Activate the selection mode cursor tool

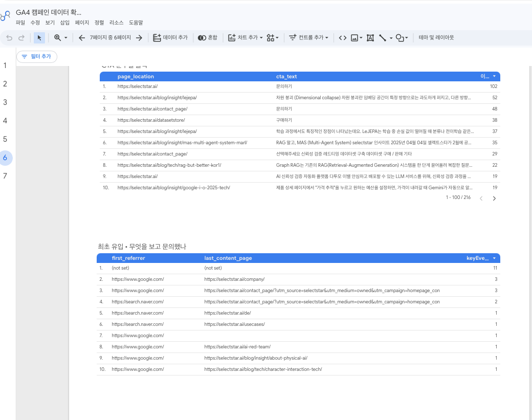[x=39, y=38]
